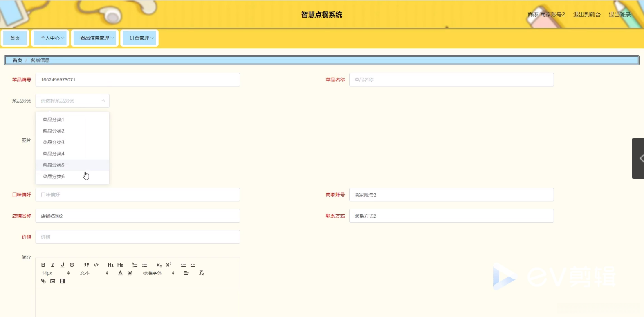Viewport: 644px width, 317px height.
Task: Apply Heading 2 style
Action: (x=120, y=265)
